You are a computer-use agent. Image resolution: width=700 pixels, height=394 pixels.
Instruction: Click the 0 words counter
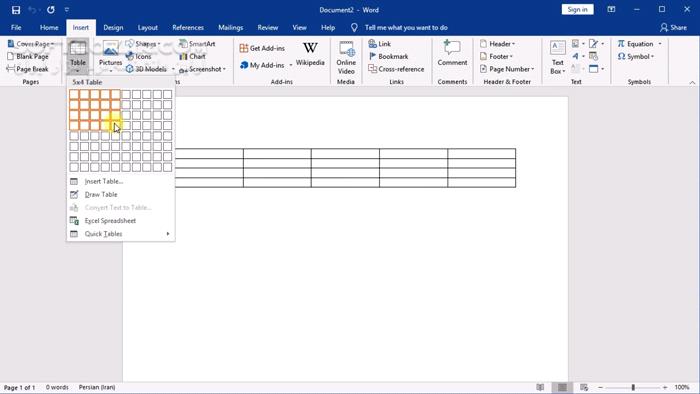57,387
